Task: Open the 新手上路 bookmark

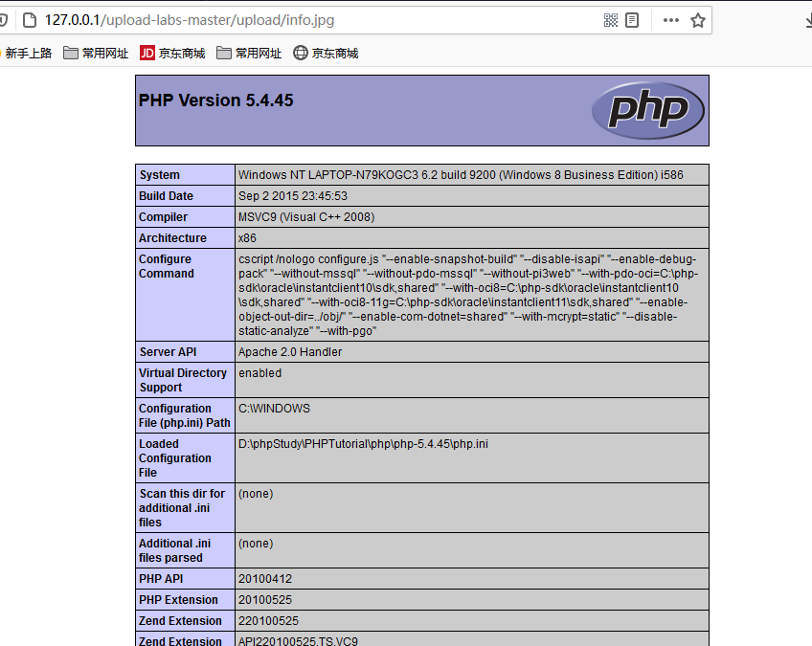Action: [26, 54]
